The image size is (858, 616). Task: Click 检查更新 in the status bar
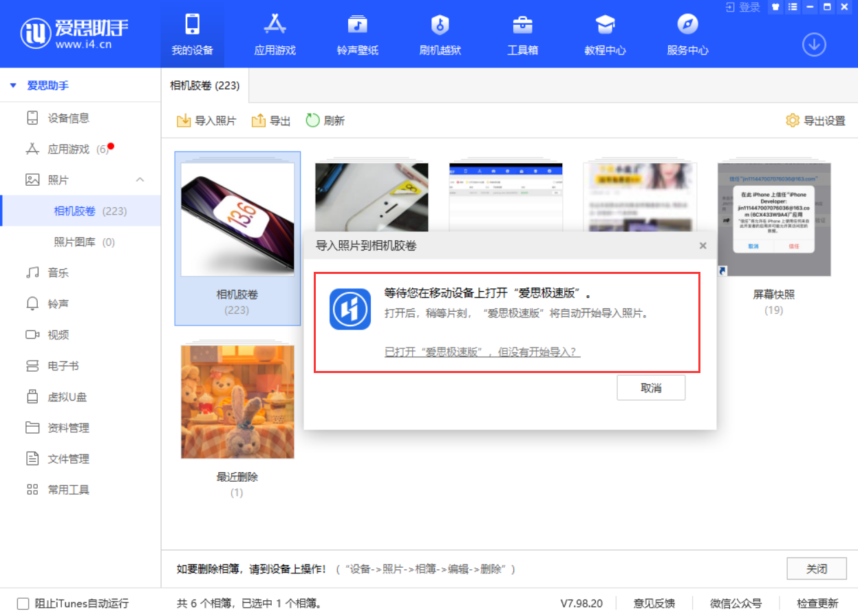[x=818, y=604]
